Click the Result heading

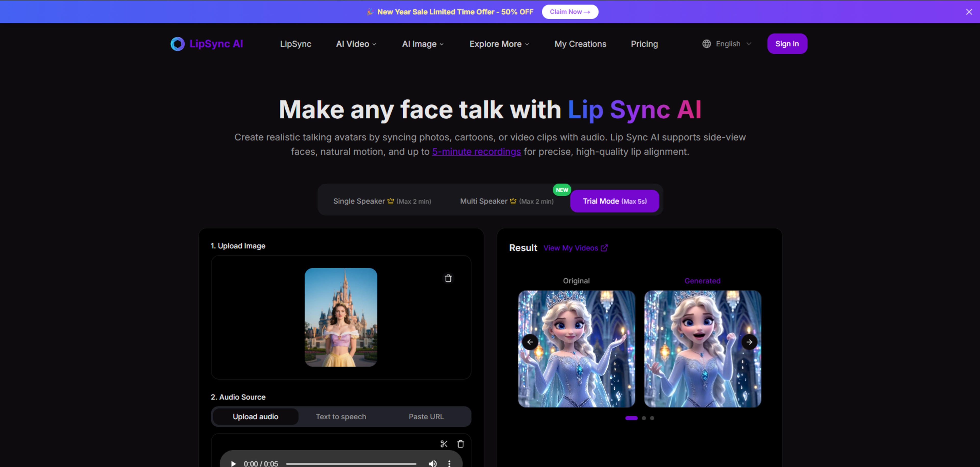(x=523, y=248)
